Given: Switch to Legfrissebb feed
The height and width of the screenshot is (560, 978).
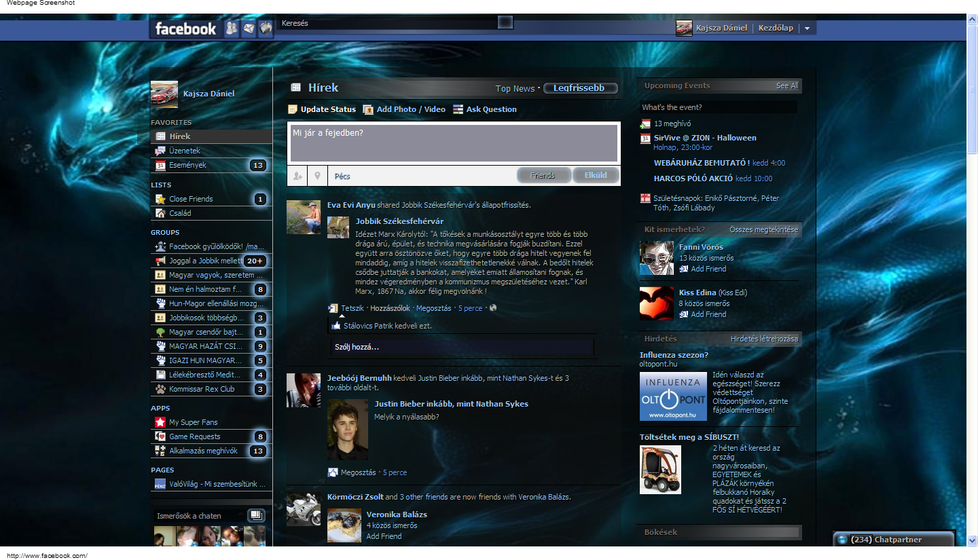Looking at the screenshot, I should 581,88.
